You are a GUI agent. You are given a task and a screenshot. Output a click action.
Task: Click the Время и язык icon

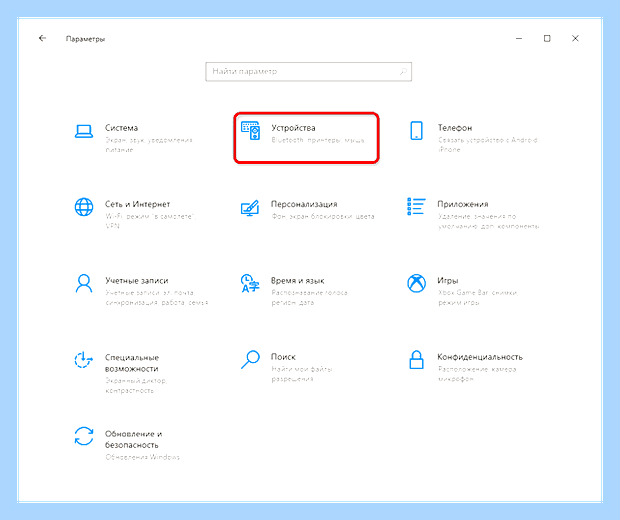click(250, 284)
